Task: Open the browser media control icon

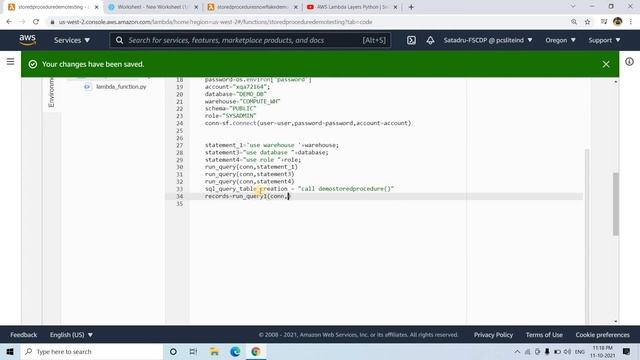Action: 604,22
